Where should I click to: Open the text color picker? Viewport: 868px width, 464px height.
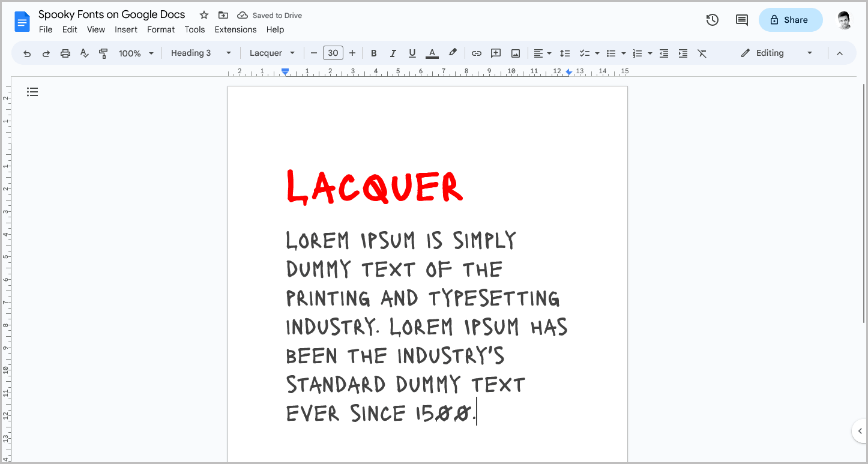[432, 53]
